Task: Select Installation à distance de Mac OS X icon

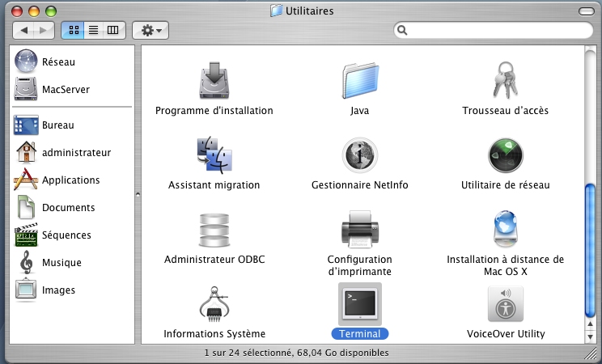Action: pyautogui.click(x=505, y=229)
